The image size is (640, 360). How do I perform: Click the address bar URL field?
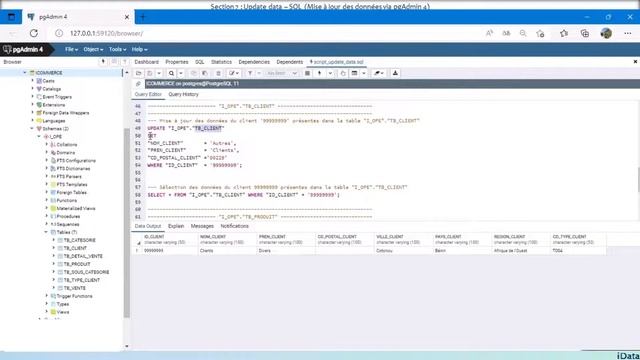coord(269,33)
